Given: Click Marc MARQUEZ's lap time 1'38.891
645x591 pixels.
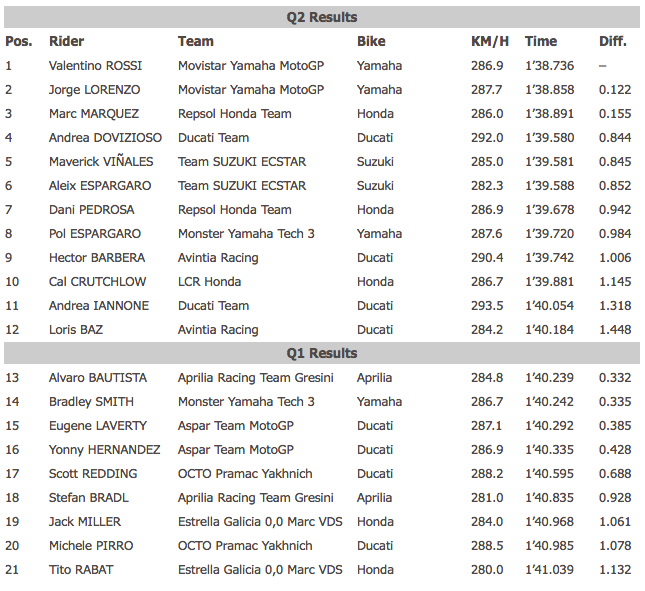Looking at the screenshot, I should pos(549,114).
